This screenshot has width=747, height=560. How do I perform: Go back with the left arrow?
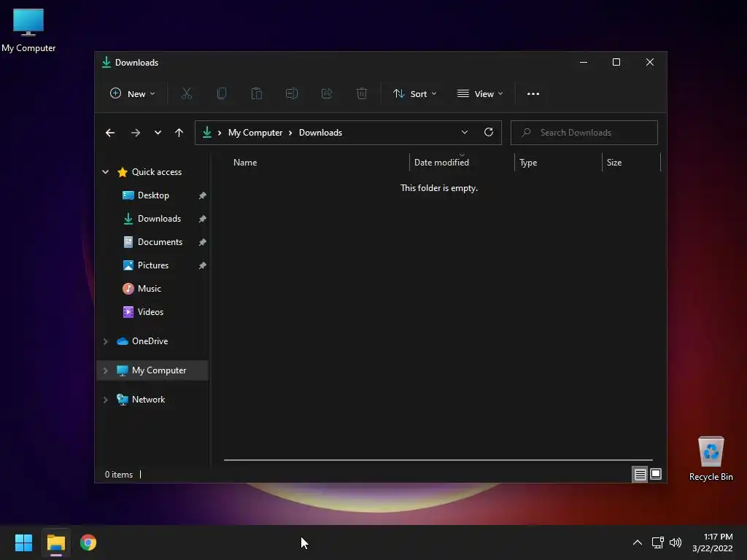coord(110,133)
